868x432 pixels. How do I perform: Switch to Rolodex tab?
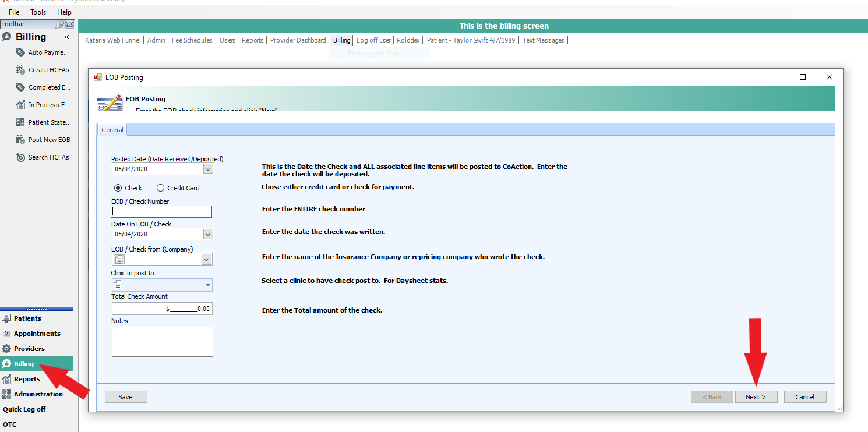[x=409, y=40]
